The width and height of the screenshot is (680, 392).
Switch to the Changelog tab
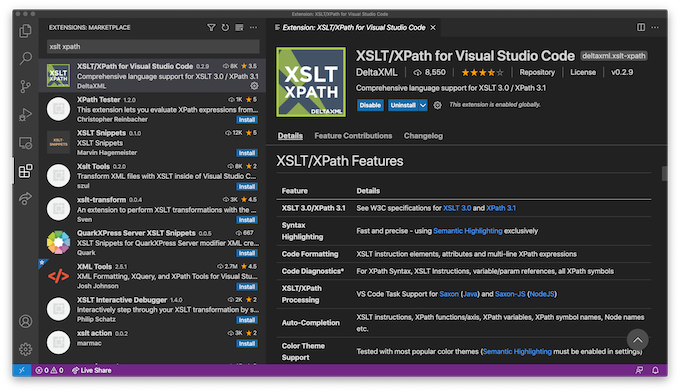point(423,136)
